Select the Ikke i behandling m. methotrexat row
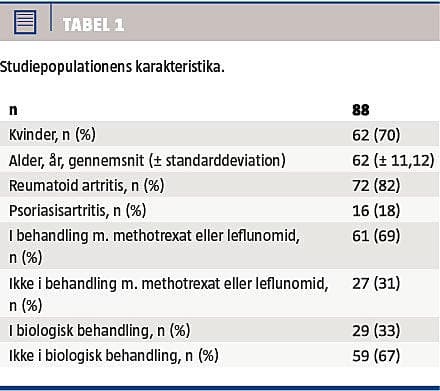The image size is (440, 391). (x=220, y=293)
